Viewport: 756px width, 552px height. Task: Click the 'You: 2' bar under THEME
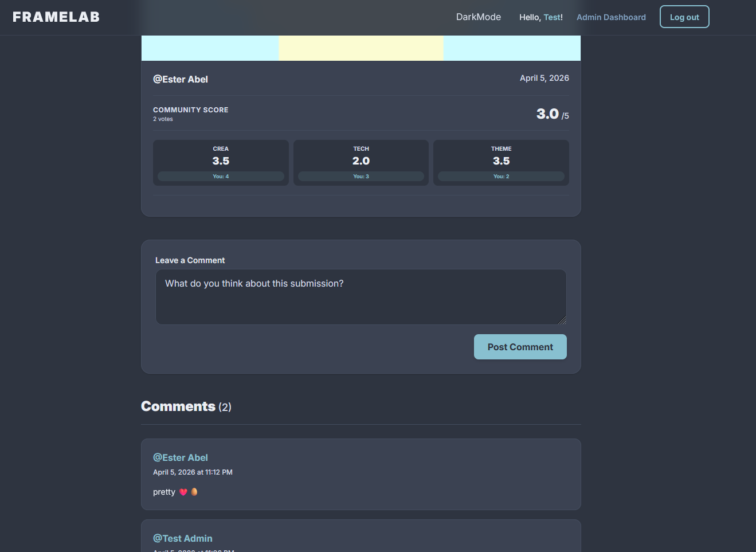click(501, 176)
